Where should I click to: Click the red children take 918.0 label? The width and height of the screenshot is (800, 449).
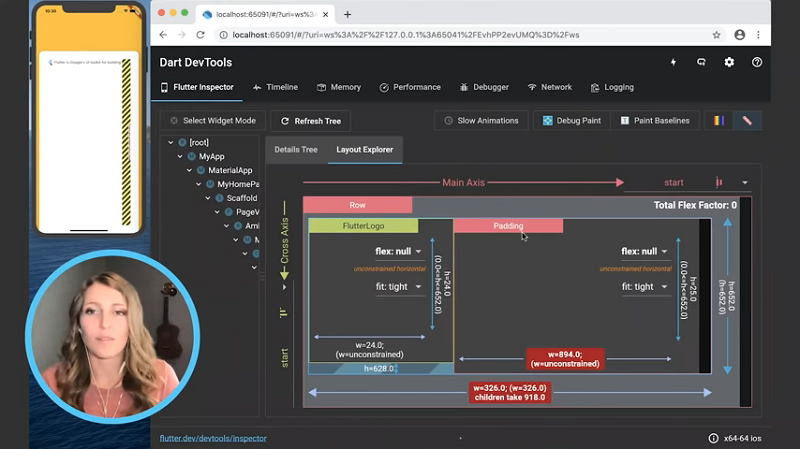click(510, 392)
